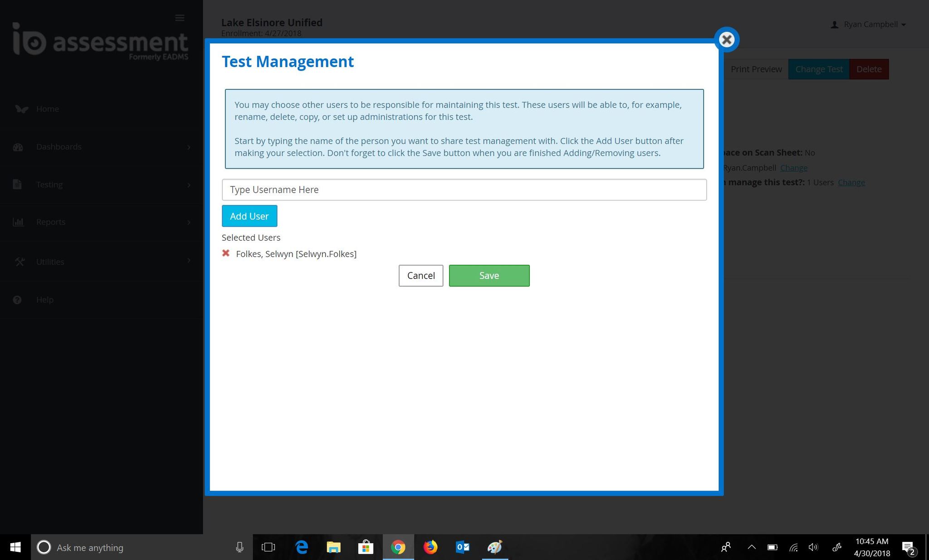
Task: Click the Testing document icon
Action: [17, 185]
